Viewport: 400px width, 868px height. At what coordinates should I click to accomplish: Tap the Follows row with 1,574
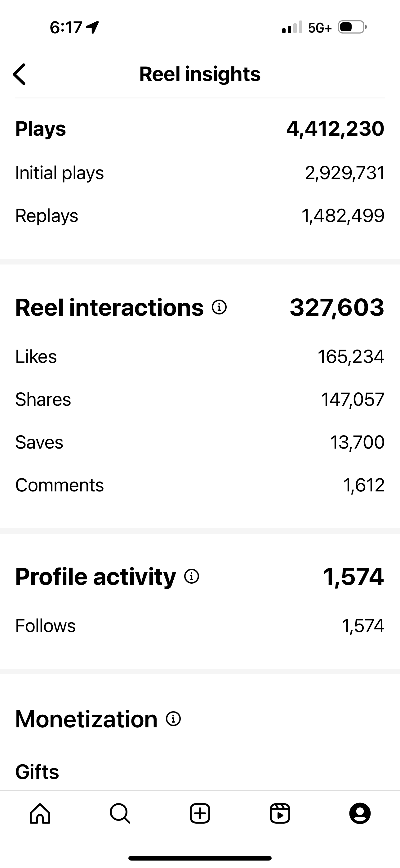click(x=200, y=626)
